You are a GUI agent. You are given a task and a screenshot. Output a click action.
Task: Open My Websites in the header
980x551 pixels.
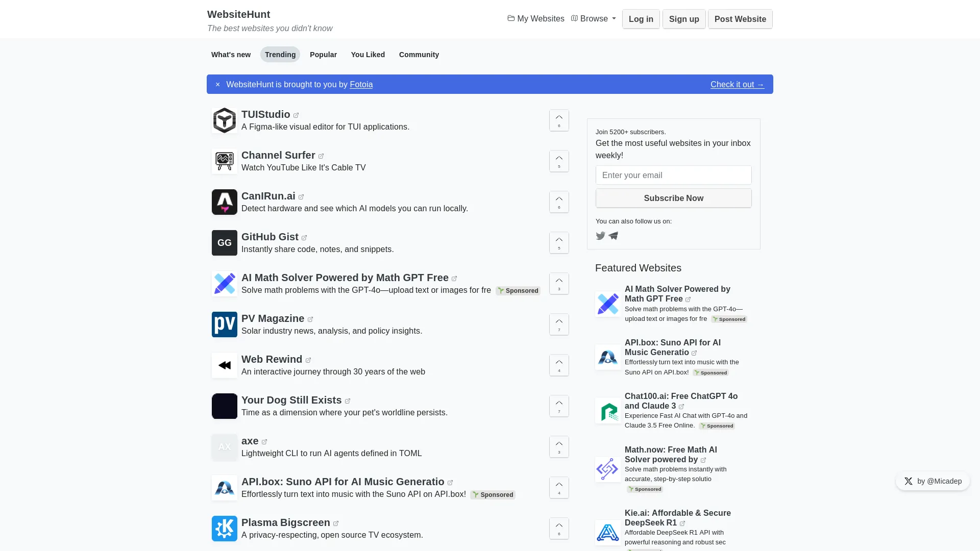pyautogui.click(x=536, y=19)
